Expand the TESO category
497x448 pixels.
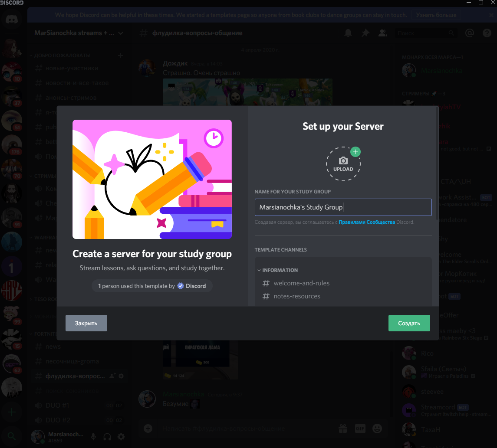pyautogui.click(x=43, y=299)
